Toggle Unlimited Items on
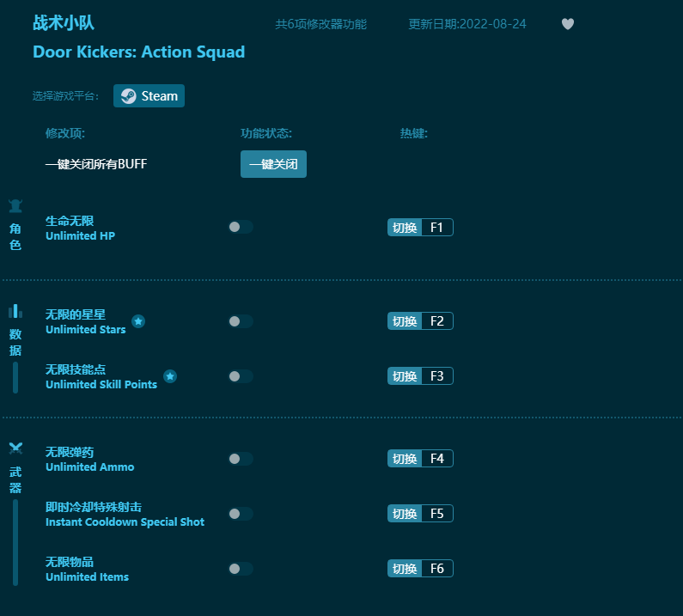The width and height of the screenshot is (683, 616). coord(241,569)
